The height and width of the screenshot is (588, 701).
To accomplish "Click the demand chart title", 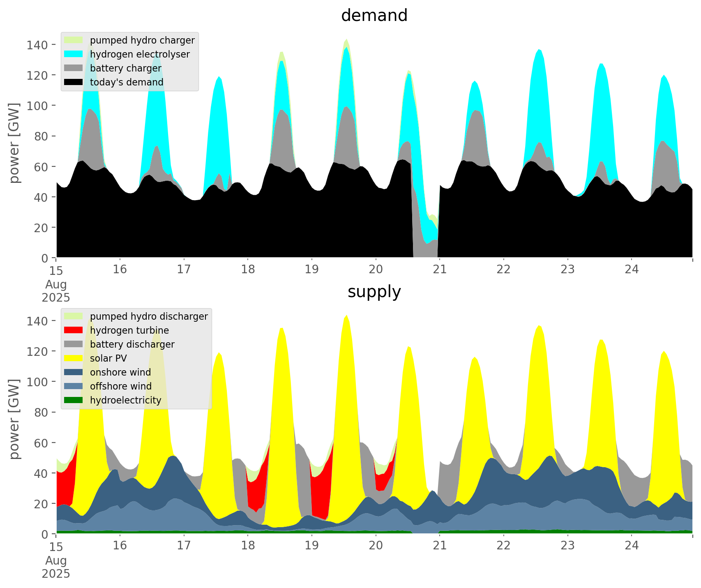I will click(x=374, y=16).
